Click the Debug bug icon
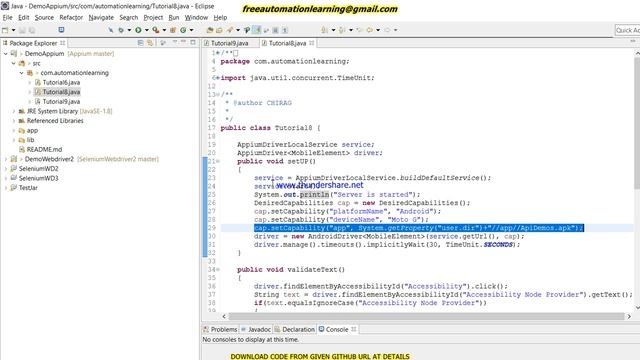Viewport: 640px width, 360px height. point(121,30)
